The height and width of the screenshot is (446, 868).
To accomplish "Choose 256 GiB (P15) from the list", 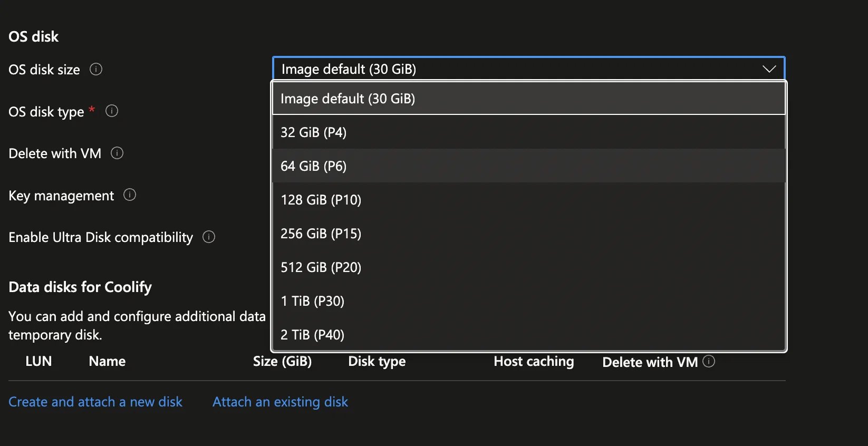I will coord(528,234).
